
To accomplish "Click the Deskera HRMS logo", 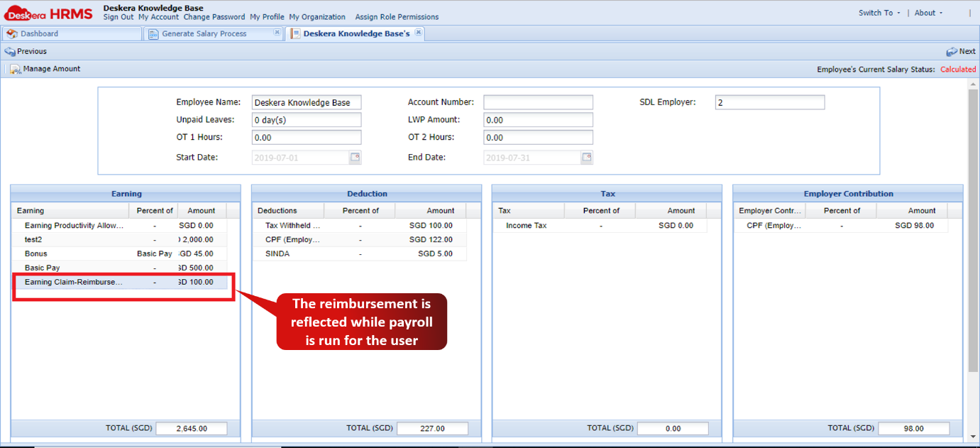I will click(46, 12).
